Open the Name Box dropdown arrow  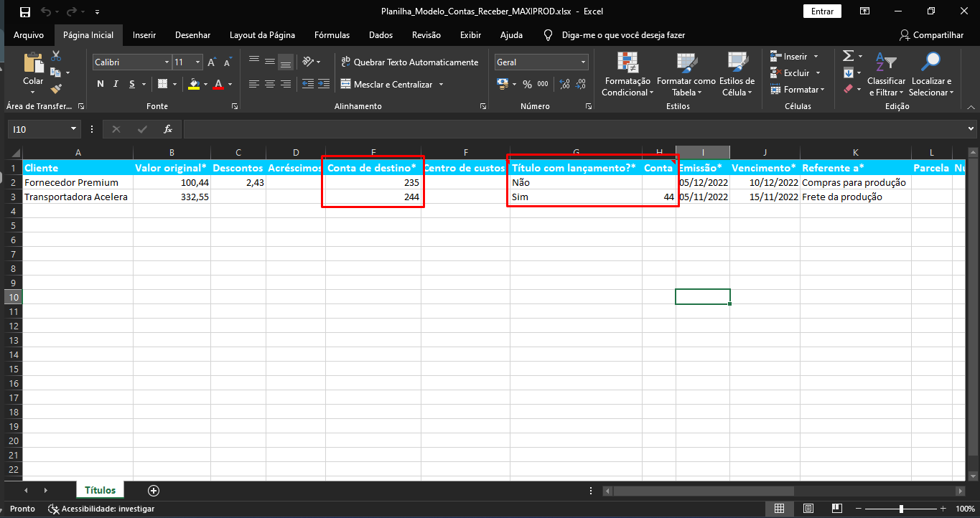pyautogui.click(x=73, y=129)
